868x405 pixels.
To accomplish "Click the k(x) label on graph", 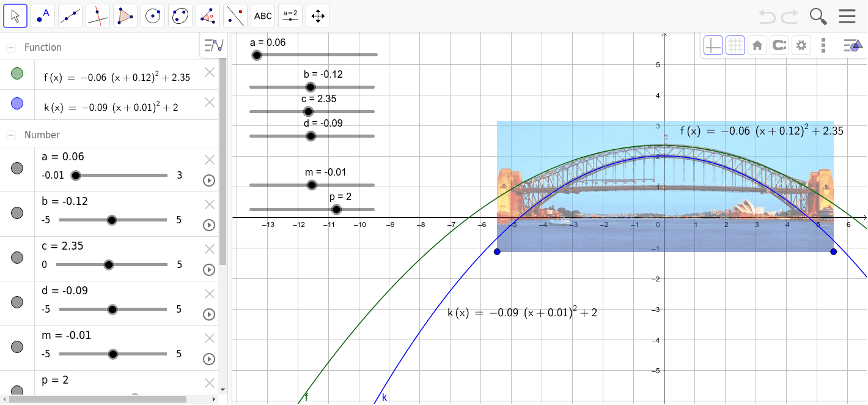I will coord(523,312).
